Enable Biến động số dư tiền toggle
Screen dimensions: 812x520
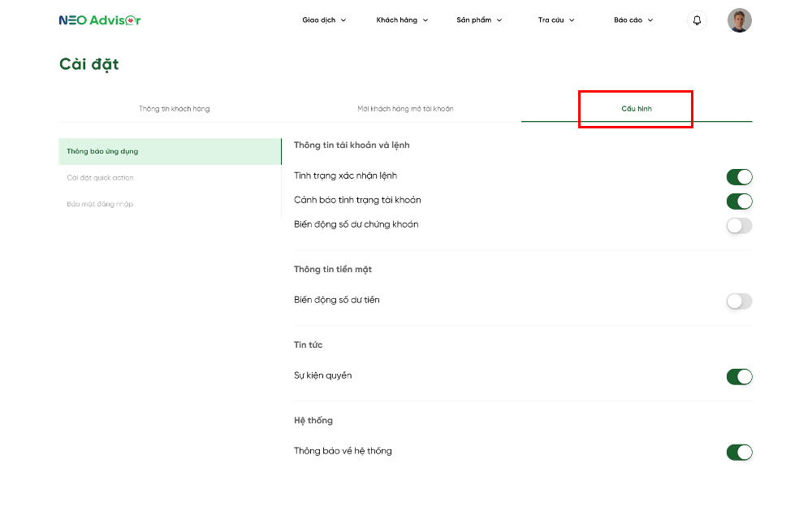739,301
